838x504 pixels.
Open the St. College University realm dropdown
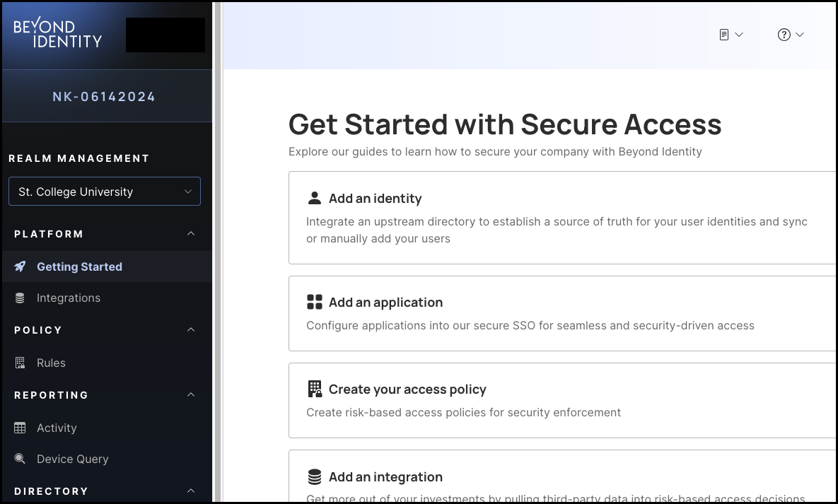(105, 192)
